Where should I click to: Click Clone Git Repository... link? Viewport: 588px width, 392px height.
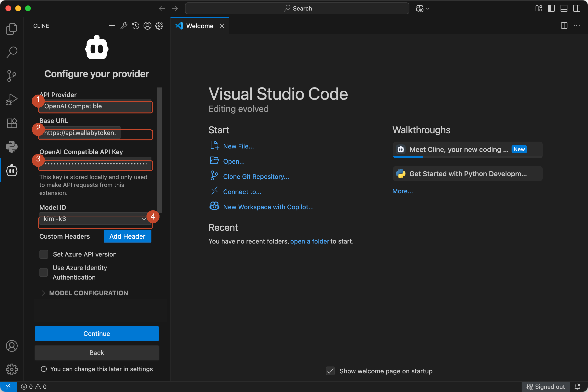coord(256,177)
